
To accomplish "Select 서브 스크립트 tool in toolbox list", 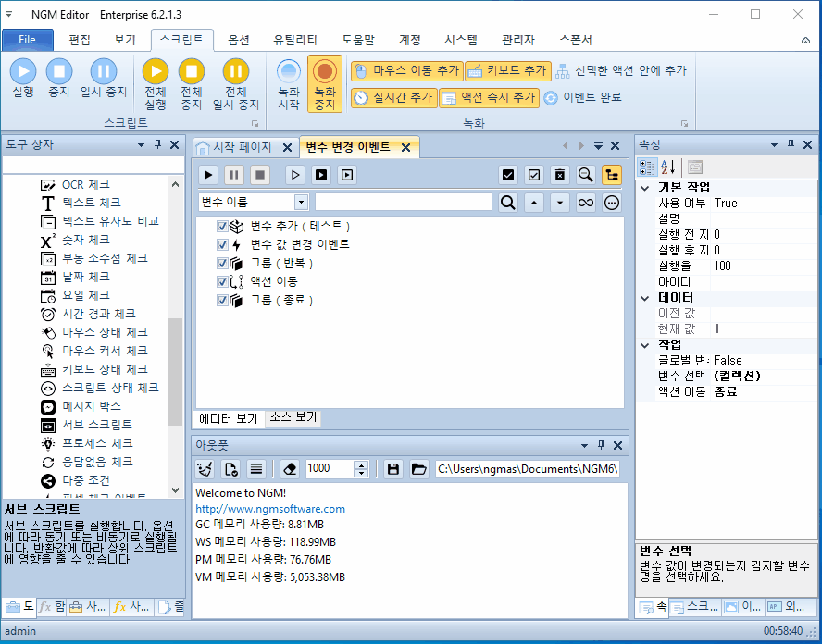I will (x=97, y=425).
